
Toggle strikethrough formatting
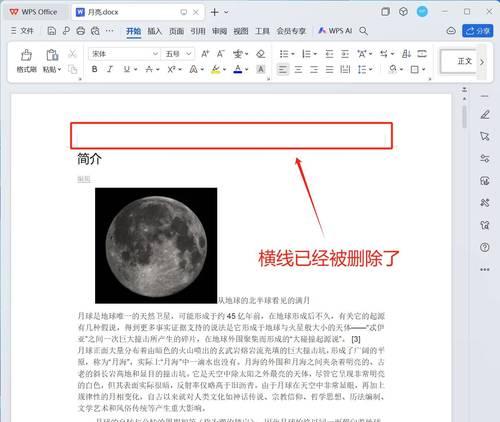[149, 69]
